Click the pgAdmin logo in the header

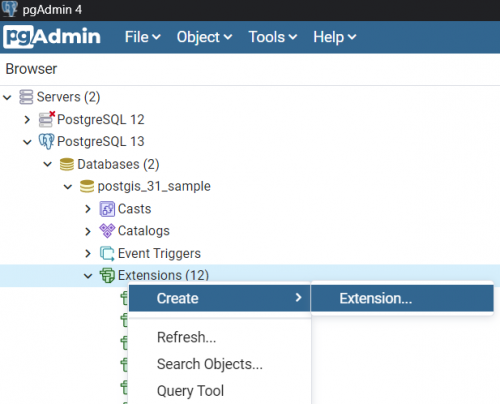point(52,37)
